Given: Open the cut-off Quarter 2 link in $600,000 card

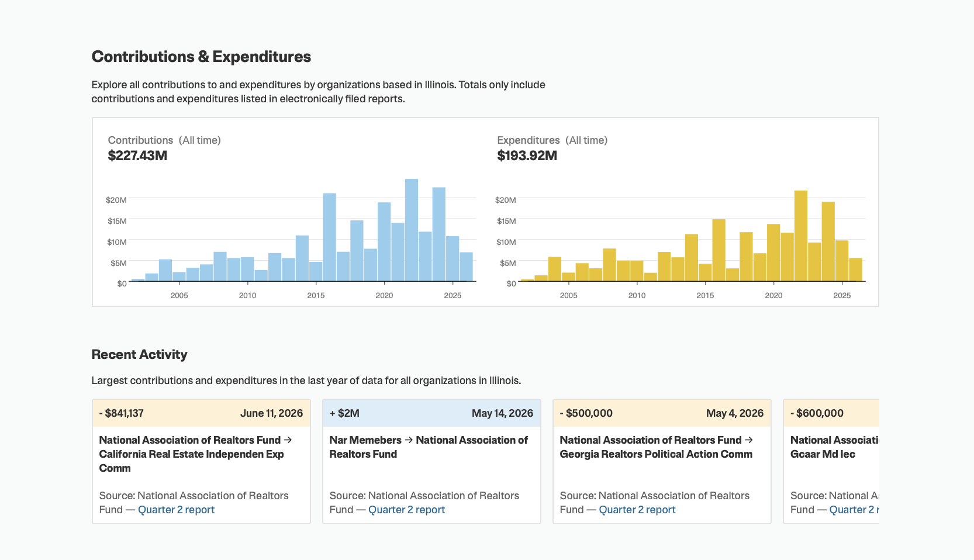Looking at the screenshot, I should (854, 510).
